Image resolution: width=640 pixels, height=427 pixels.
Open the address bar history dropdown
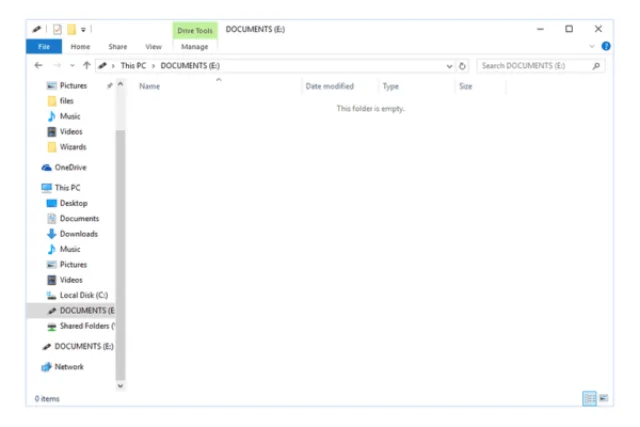(x=449, y=66)
